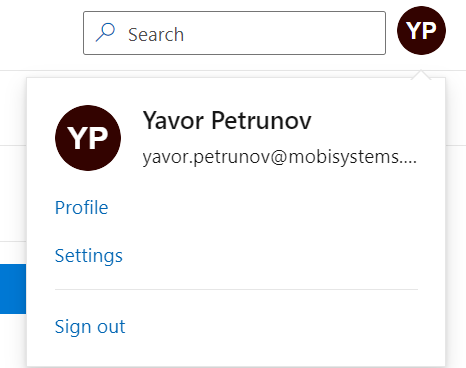Click the large YP profile picture in flyout
The width and height of the screenshot is (466, 368).
click(88, 138)
